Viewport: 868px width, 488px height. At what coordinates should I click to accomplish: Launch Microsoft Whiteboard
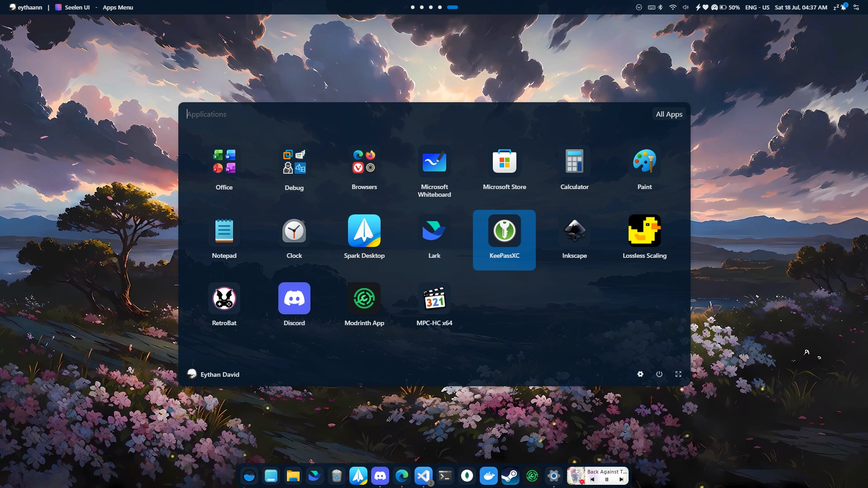pyautogui.click(x=434, y=171)
